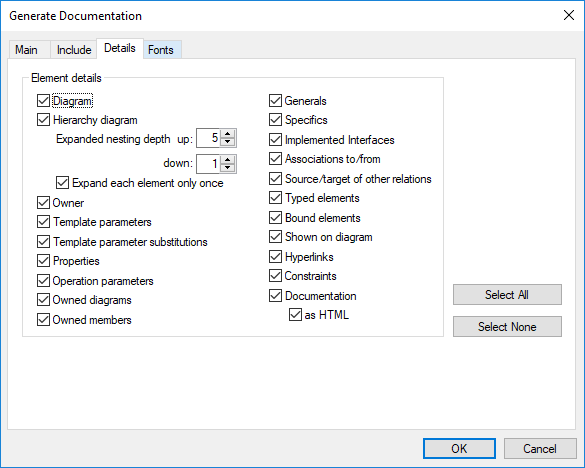This screenshot has width=585, height=468.
Task: Switch to the Main tab
Action: click(x=26, y=50)
